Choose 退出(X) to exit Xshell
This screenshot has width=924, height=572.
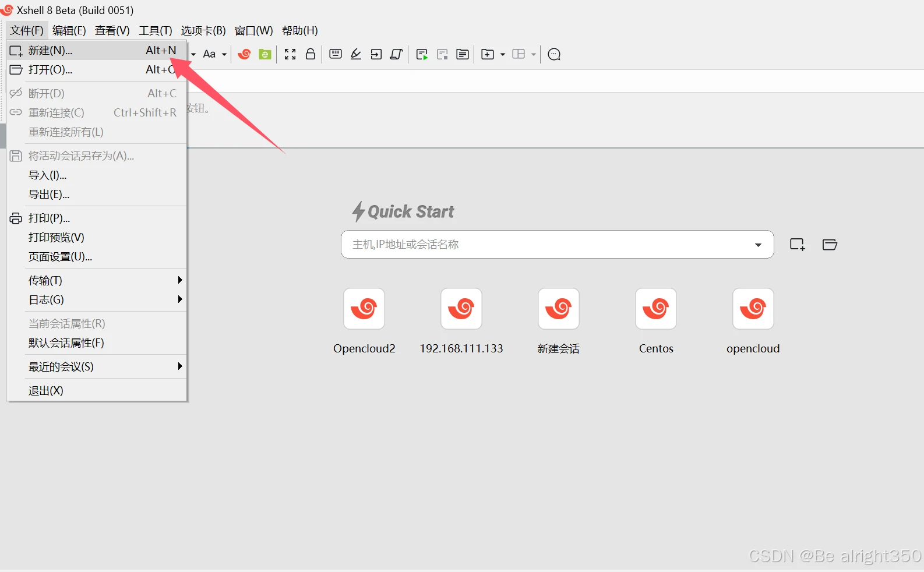coord(97,391)
